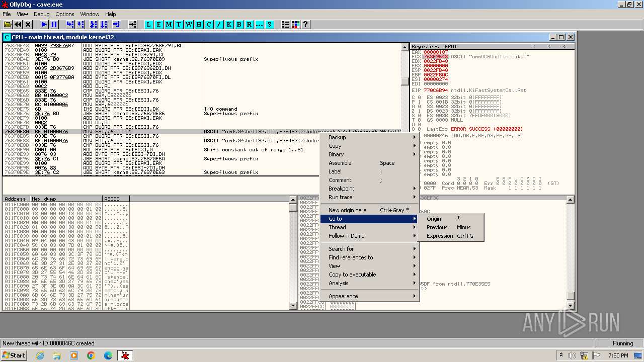Screen dimensions: 644x362
Task: Expand the Analysis submenu
Action: 370,283
